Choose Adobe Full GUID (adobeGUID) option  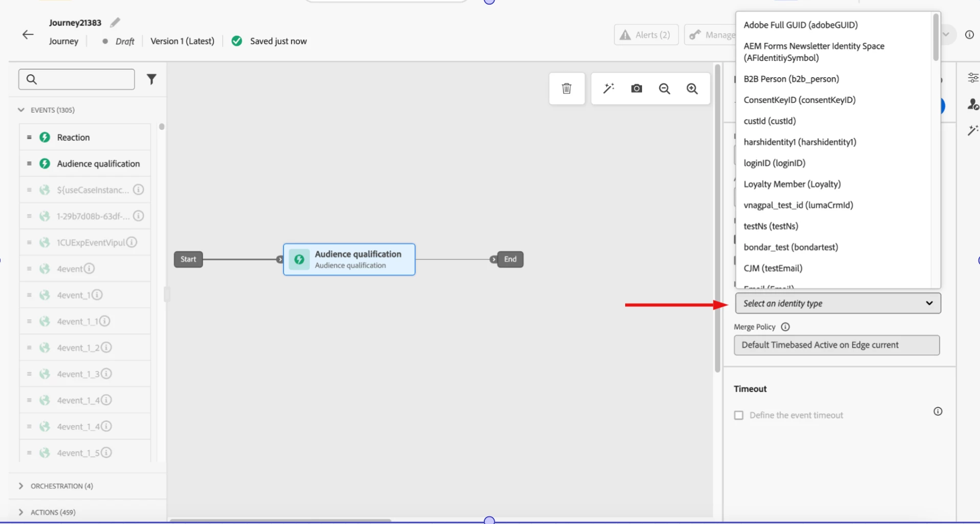coord(801,25)
